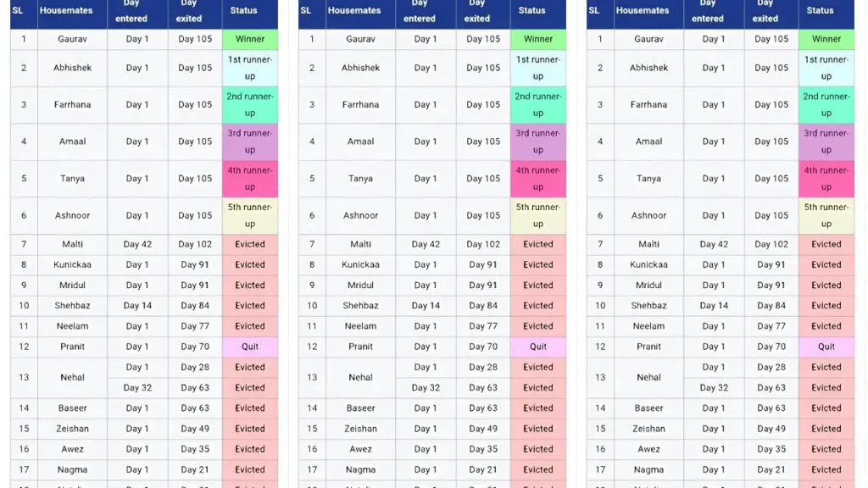
Task: Select the Quit status cell in middle table
Action: (x=538, y=347)
